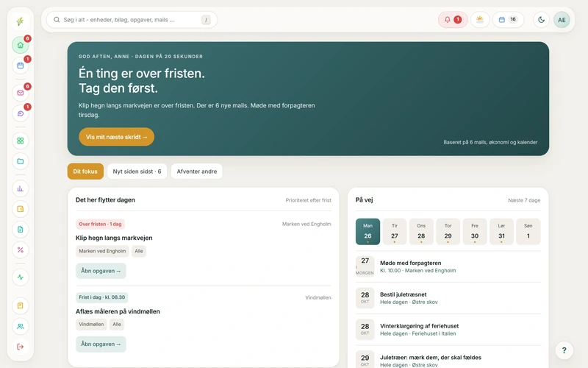Click task title 'Klip hegn langs markvejen'

coord(114,238)
